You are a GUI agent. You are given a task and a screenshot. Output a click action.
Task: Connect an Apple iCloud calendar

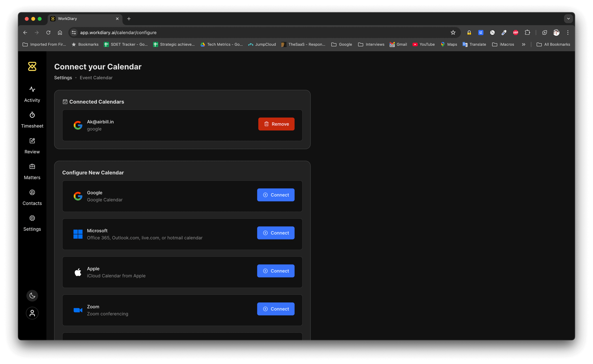276,271
